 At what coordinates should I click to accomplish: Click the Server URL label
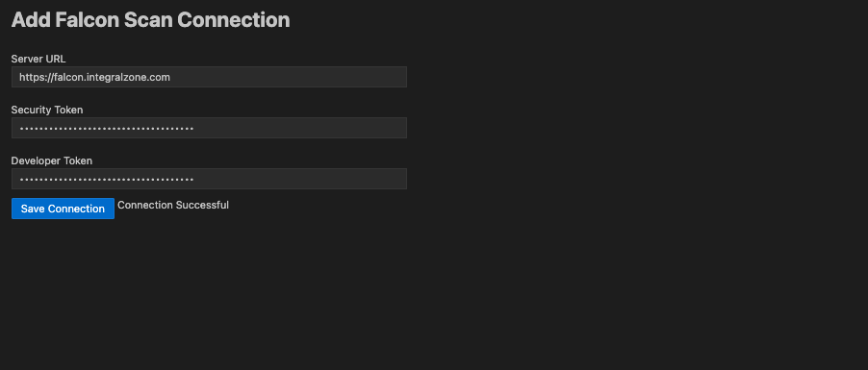(x=38, y=59)
